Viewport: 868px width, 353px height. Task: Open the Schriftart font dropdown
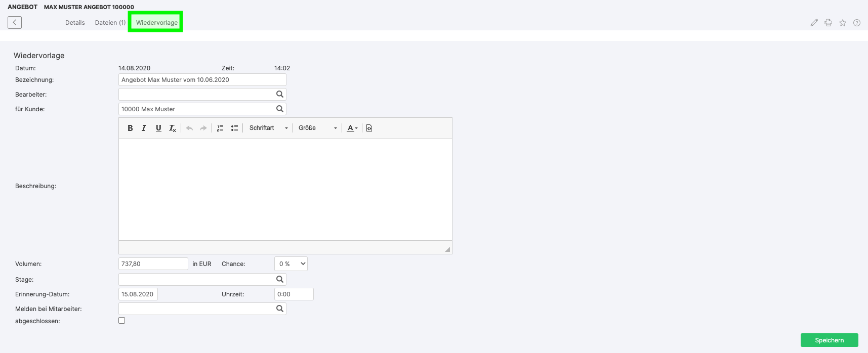click(268, 128)
